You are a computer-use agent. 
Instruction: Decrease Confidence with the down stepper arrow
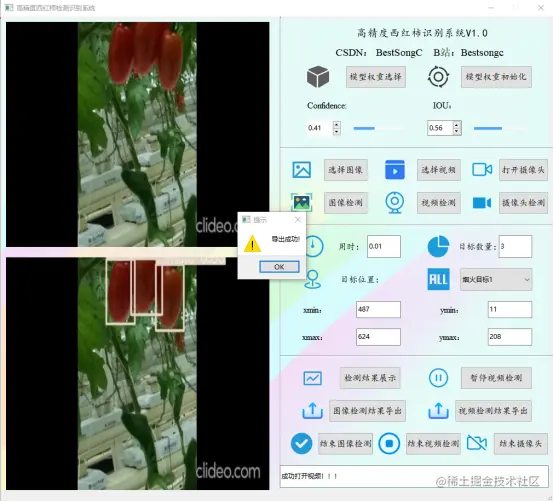[336, 131]
